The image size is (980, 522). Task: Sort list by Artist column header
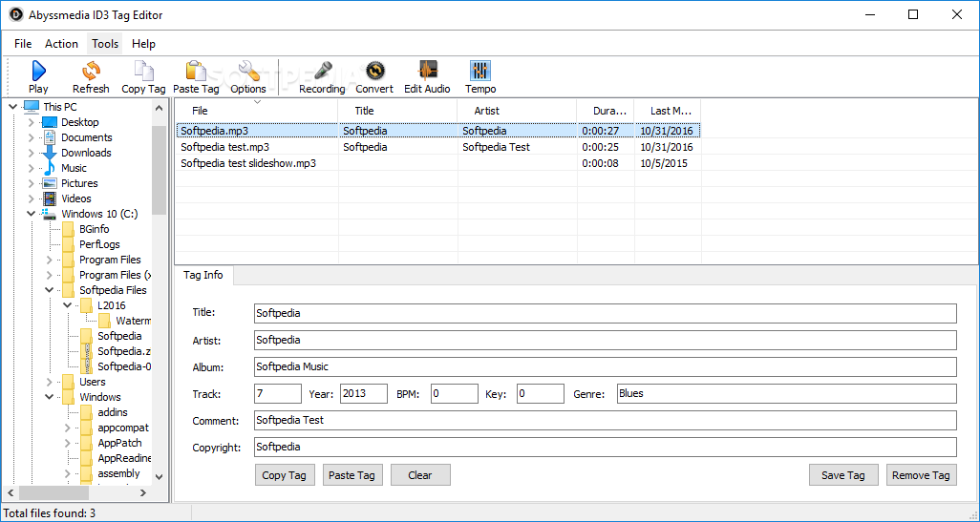tap(517, 111)
